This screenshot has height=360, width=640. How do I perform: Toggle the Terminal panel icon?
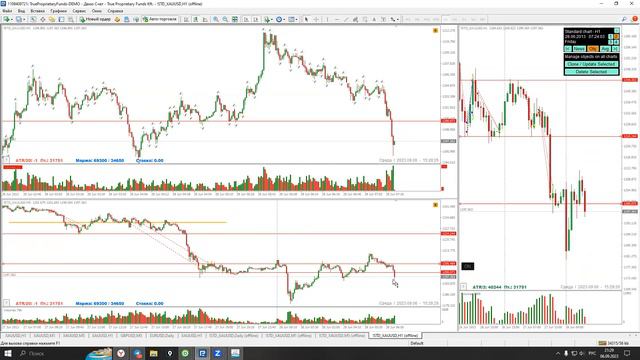coord(61,19)
